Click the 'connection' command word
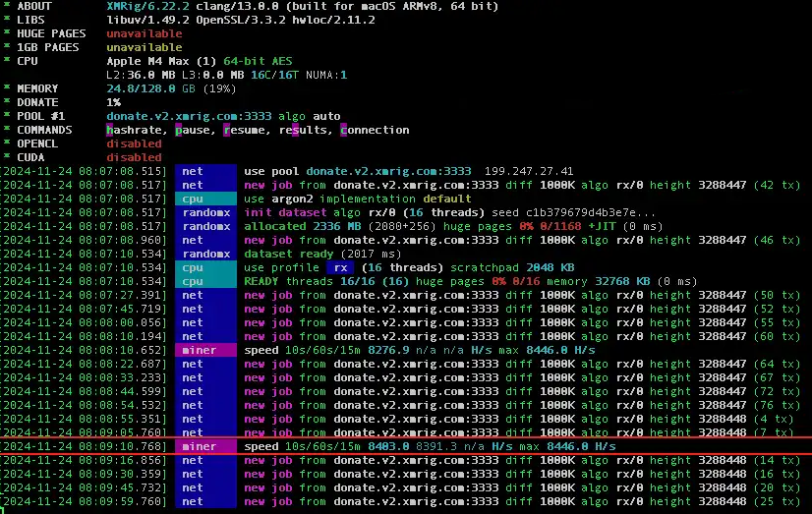The width and height of the screenshot is (812, 514). 375,130
